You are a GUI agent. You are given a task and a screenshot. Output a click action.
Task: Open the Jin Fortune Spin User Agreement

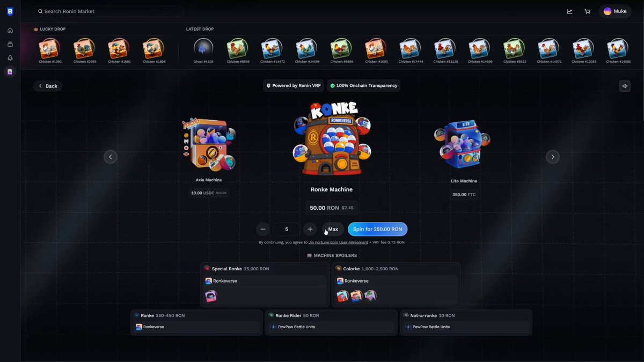tap(338, 242)
